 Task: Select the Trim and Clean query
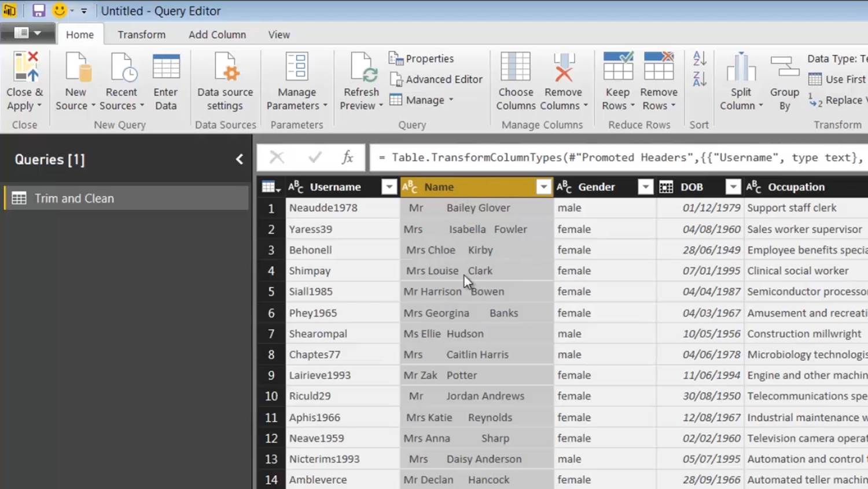pos(74,198)
